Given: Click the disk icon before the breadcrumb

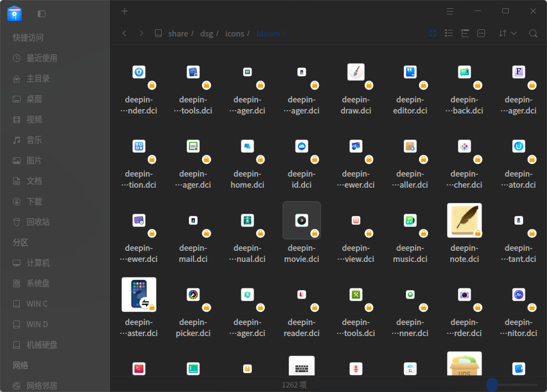Looking at the screenshot, I should (x=158, y=33).
